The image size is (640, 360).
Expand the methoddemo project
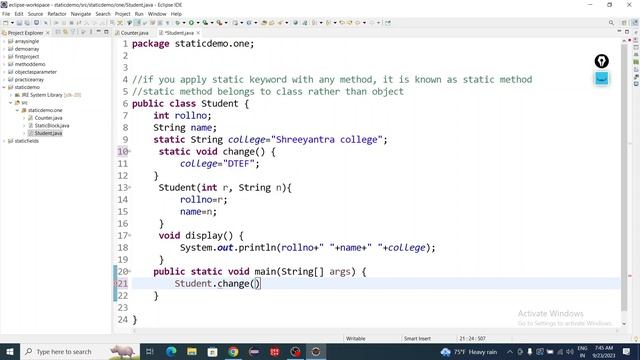click(x=4, y=64)
